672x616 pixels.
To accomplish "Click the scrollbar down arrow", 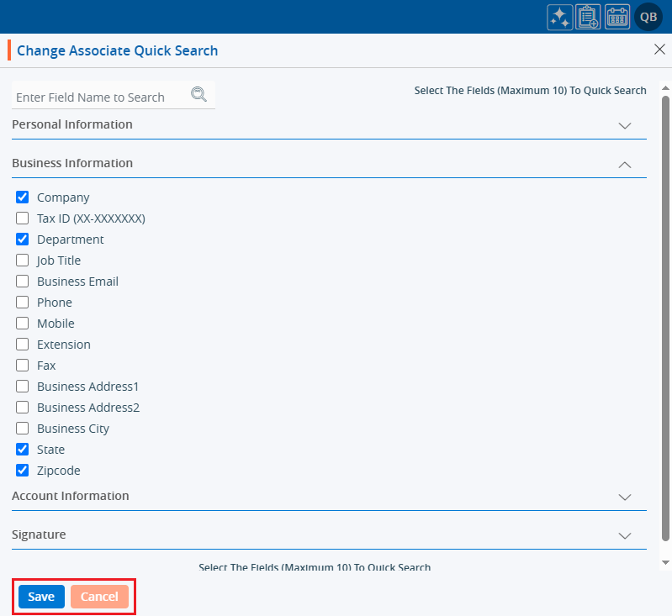I will [x=665, y=561].
